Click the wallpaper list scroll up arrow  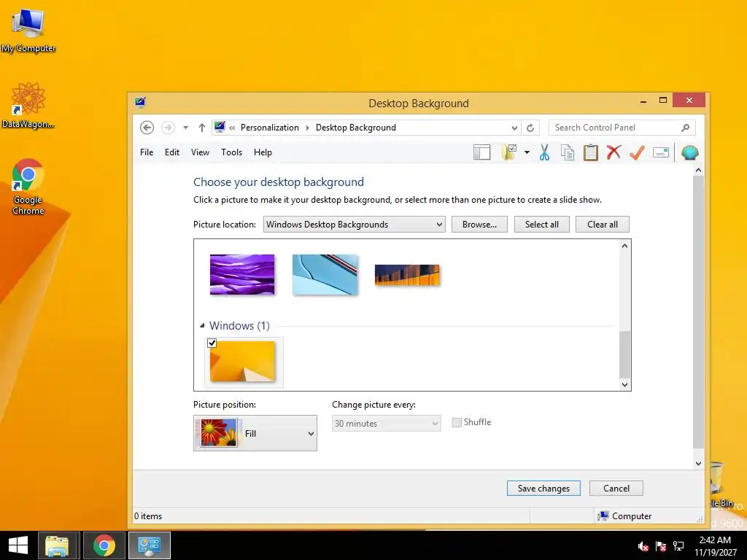(x=624, y=246)
